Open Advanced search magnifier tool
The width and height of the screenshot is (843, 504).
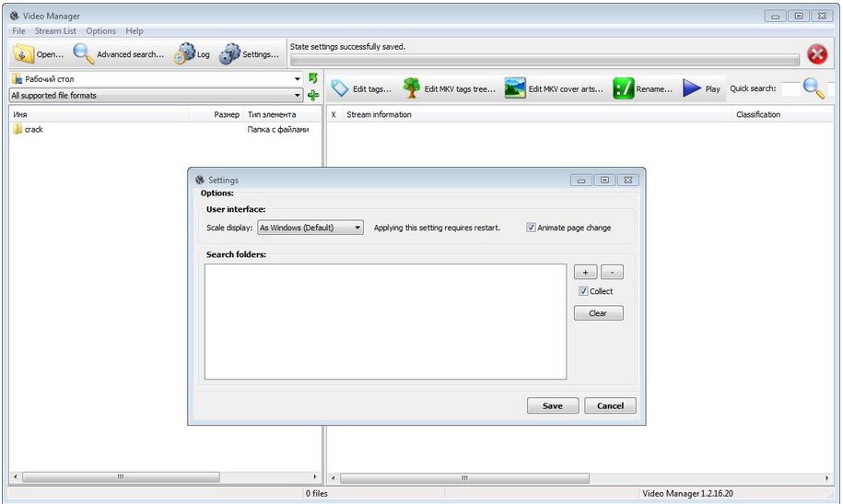[x=83, y=53]
